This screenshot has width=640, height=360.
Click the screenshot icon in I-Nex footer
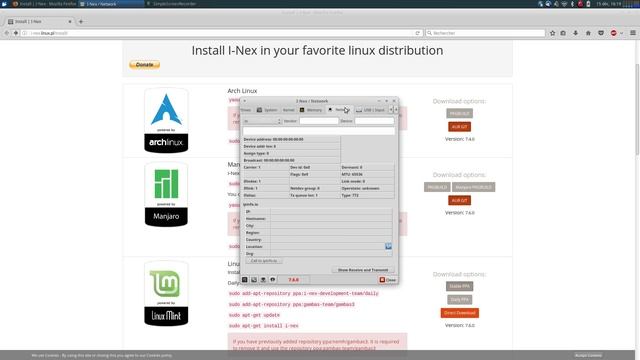(x=254, y=280)
